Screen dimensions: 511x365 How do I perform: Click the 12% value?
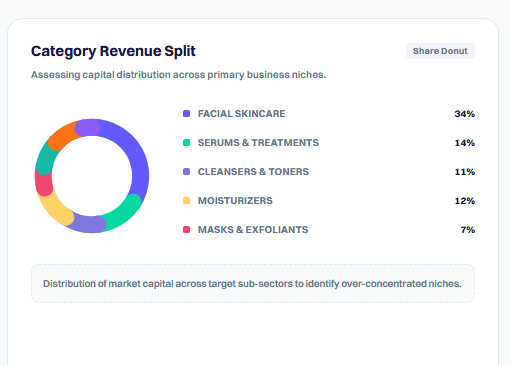(465, 201)
